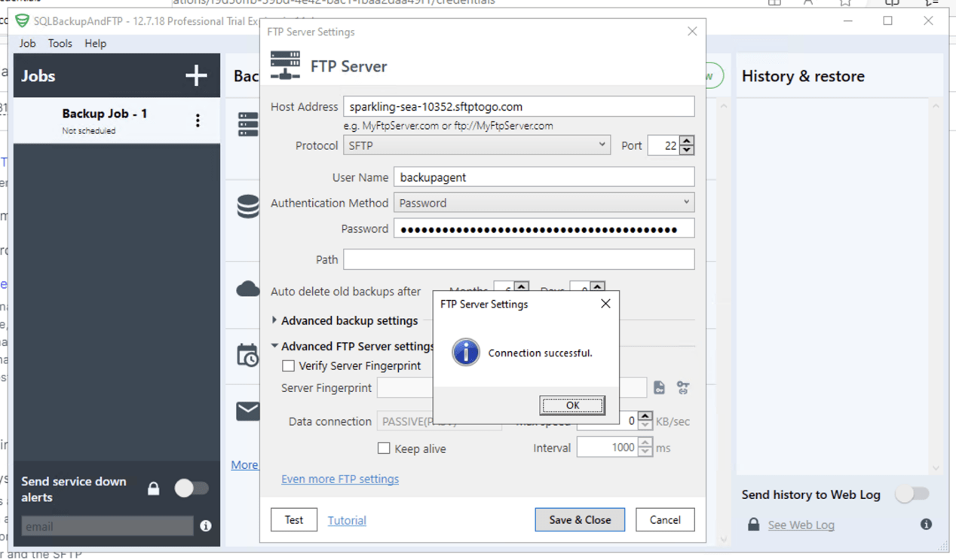Collapse the Advanced FTP Server settings section
The height and width of the screenshot is (560, 956).
[274, 346]
